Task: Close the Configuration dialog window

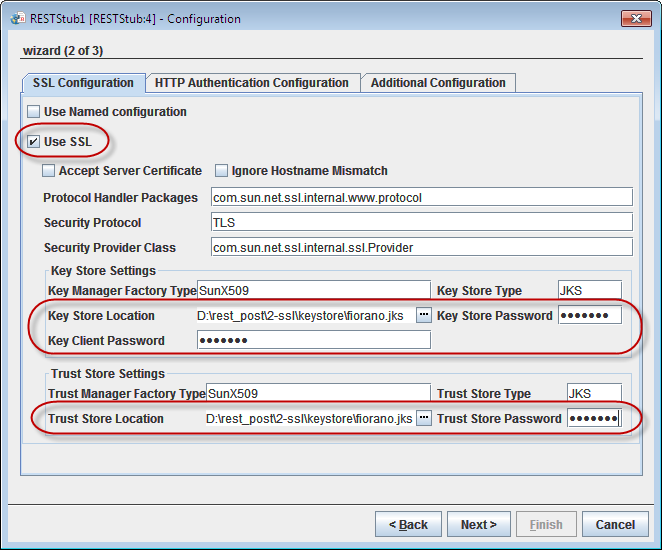Action: coord(635,18)
